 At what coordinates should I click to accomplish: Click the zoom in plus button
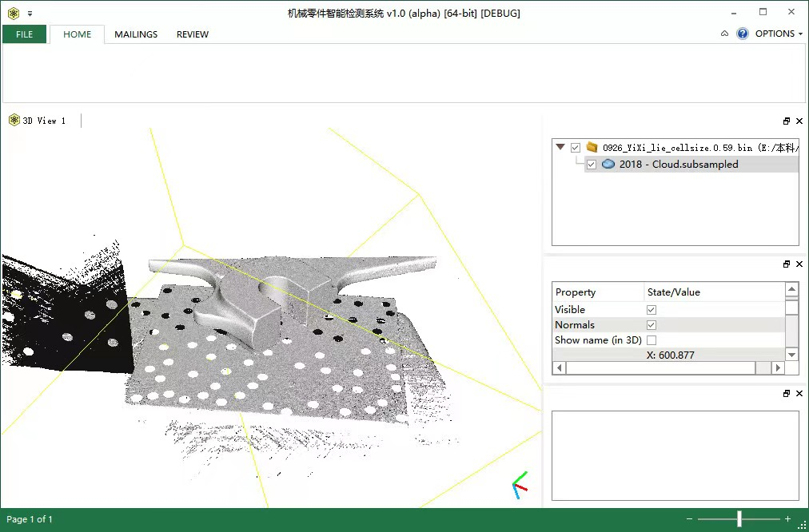(x=787, y=519)
